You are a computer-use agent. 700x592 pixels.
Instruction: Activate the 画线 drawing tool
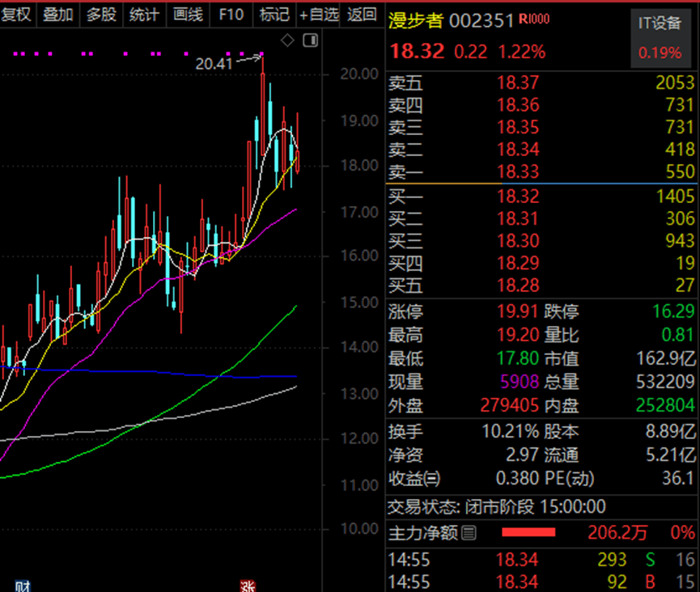pyautogui.click(x=188, y=15)
